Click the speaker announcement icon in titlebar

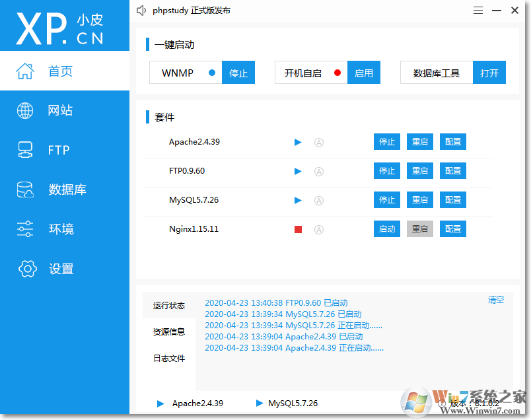[141, 10]
